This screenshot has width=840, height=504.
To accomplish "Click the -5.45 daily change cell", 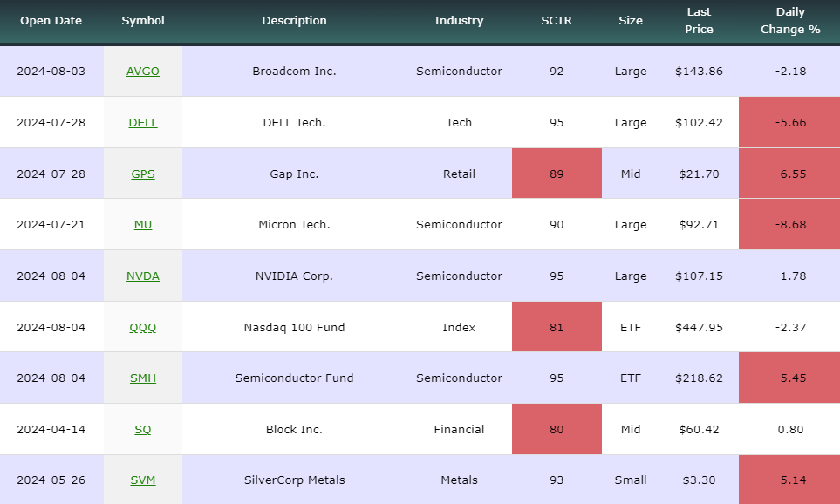I will [x=789, y=378].
